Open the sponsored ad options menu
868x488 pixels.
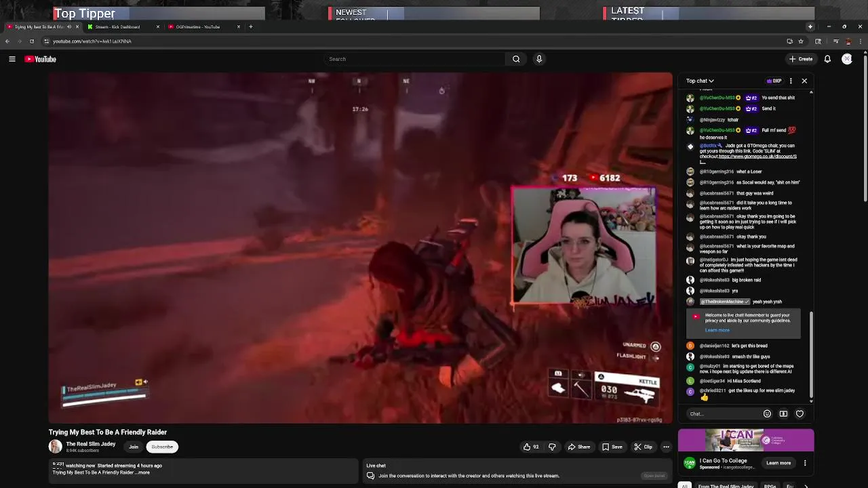[805, 463]
